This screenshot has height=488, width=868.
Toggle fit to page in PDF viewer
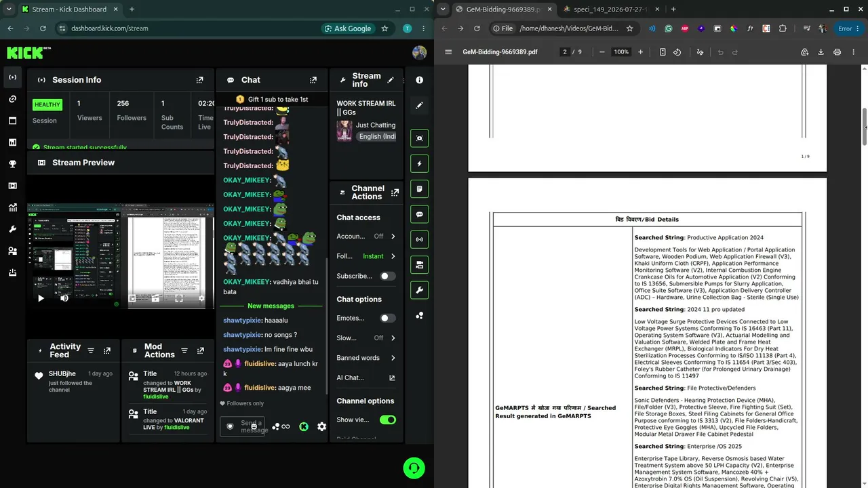click(x=663, y=52)
